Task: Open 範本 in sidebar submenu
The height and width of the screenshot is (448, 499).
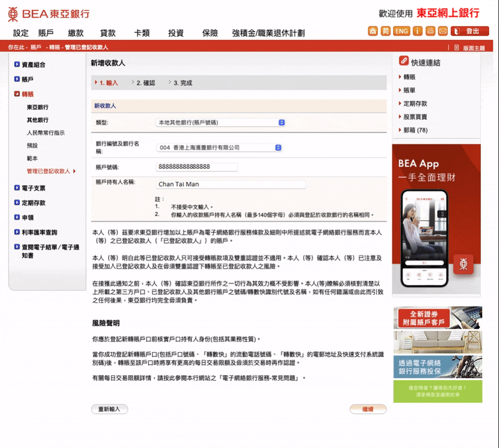Action: point(32,158)
